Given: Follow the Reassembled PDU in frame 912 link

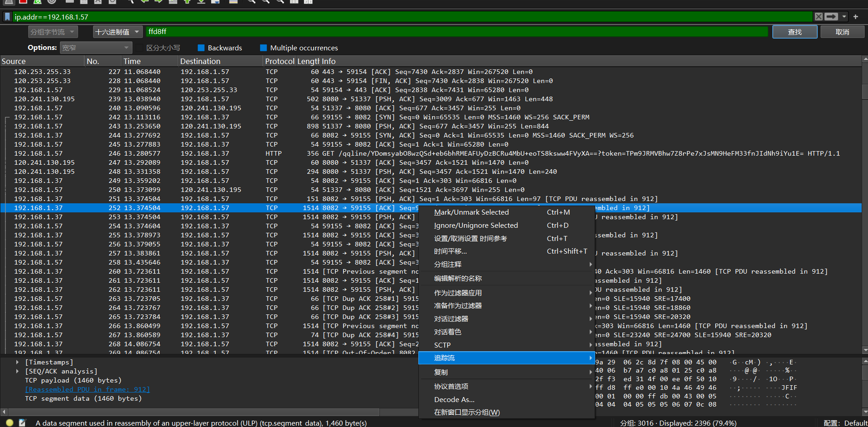Looking at the screenshot, I should click(x=87, y=389).
